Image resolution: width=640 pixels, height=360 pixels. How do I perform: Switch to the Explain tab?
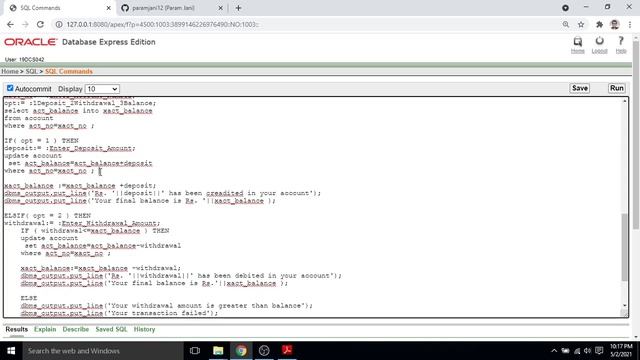pyautogui.click(x=45, y=329)
